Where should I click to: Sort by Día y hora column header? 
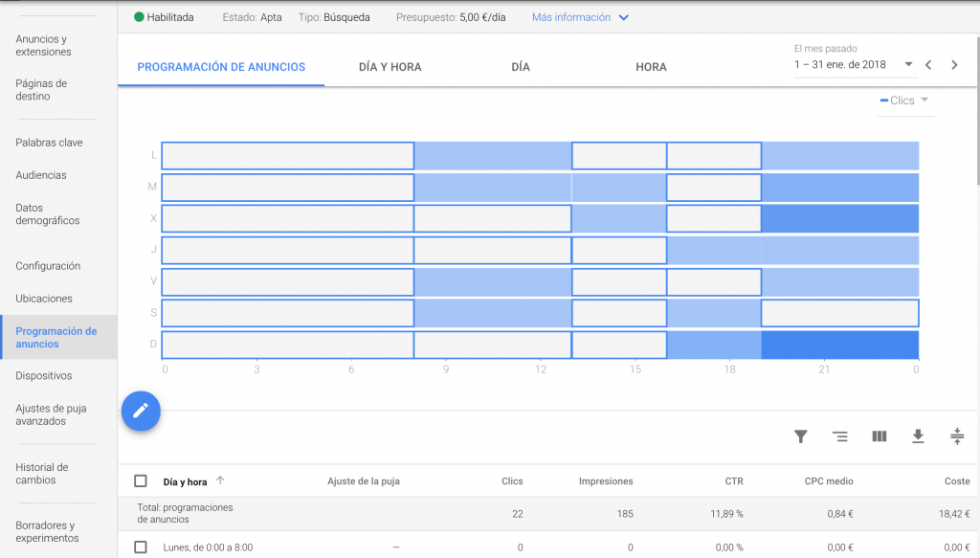185,481
